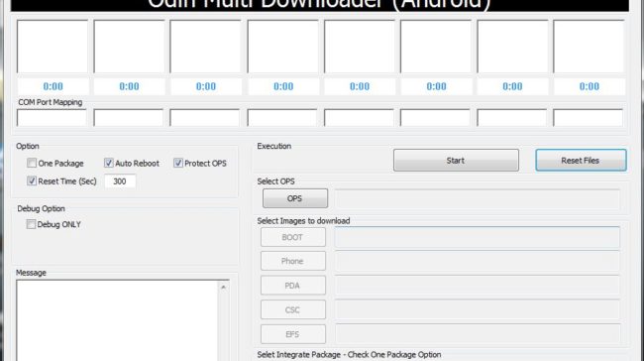Click the CSC image button
The image size is (644, 361).
coord(293,309)
